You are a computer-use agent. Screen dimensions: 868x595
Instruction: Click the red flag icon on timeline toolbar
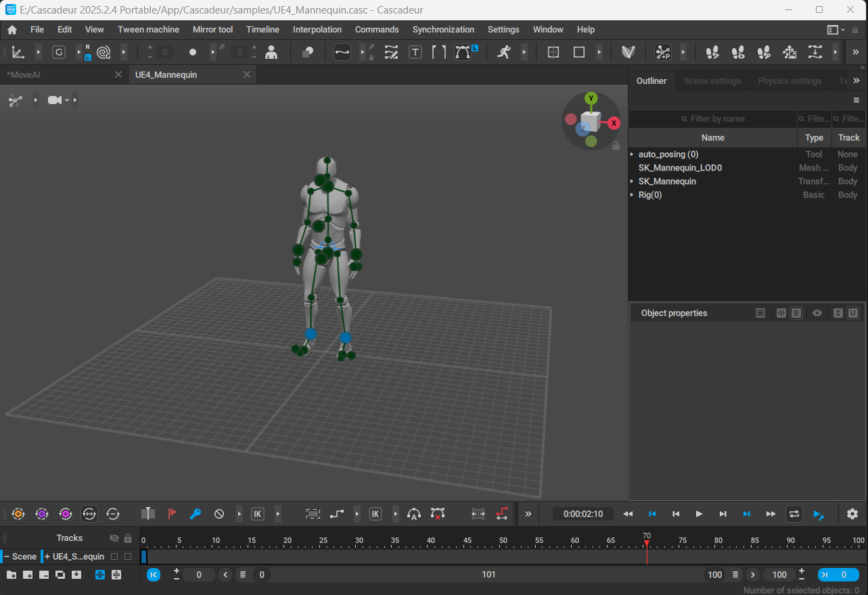click(172, 514)
